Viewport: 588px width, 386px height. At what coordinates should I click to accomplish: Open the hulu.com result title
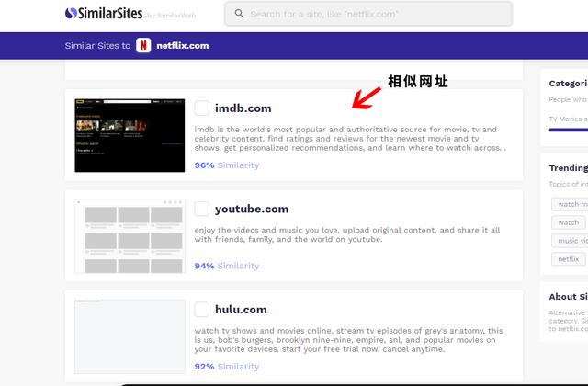tap(241, 310)
